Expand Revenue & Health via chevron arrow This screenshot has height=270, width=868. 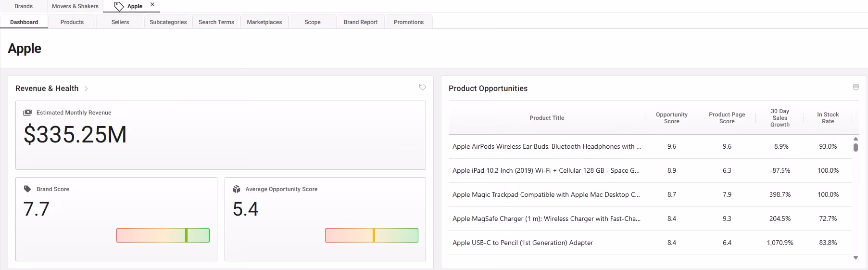pyautogui.click(x=86, y=89)
